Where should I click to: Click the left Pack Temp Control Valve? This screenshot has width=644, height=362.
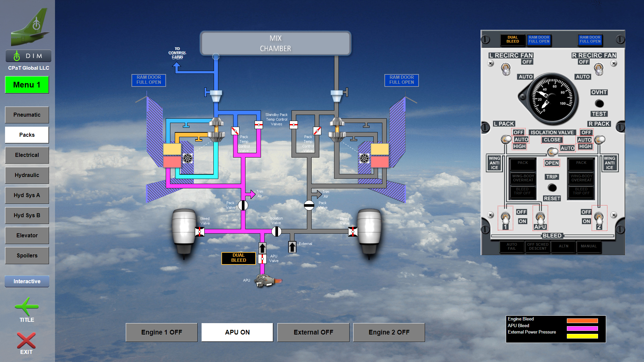pos(235,131)
